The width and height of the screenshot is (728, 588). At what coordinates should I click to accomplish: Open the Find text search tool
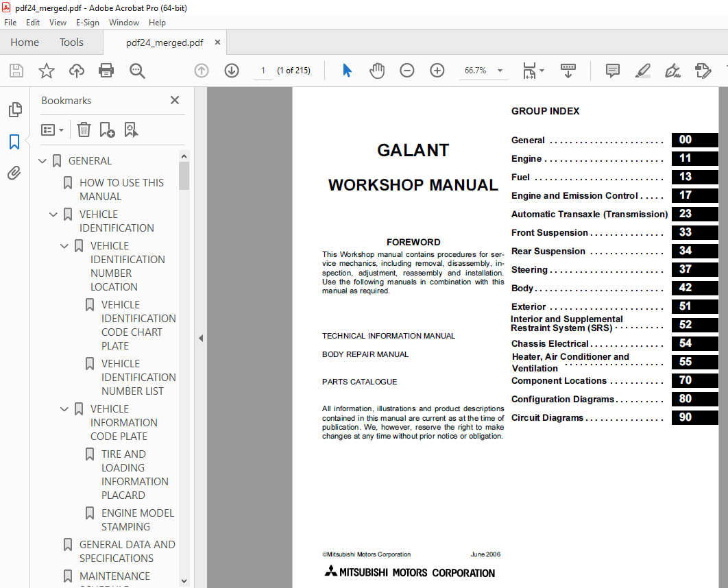137,71
